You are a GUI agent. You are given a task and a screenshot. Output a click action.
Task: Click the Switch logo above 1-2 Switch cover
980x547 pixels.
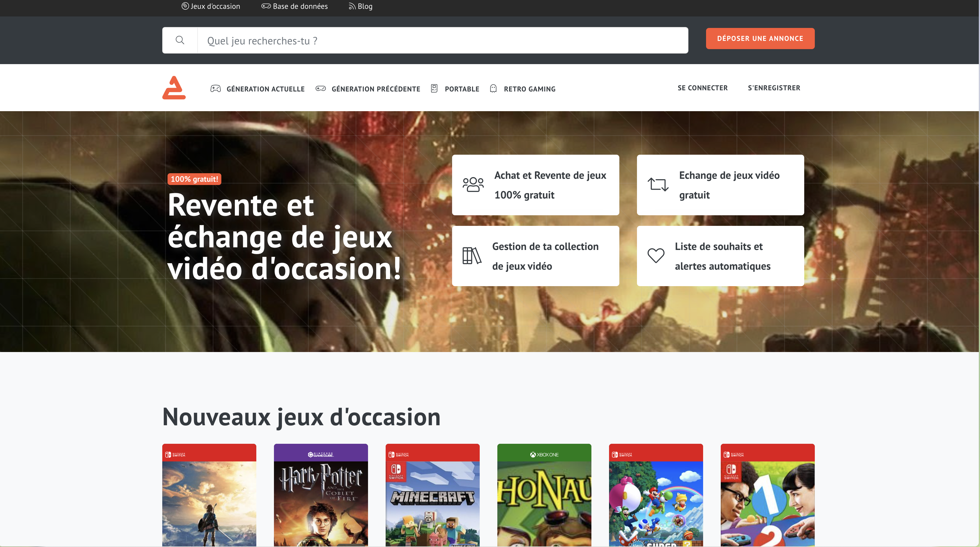(733, 454)
